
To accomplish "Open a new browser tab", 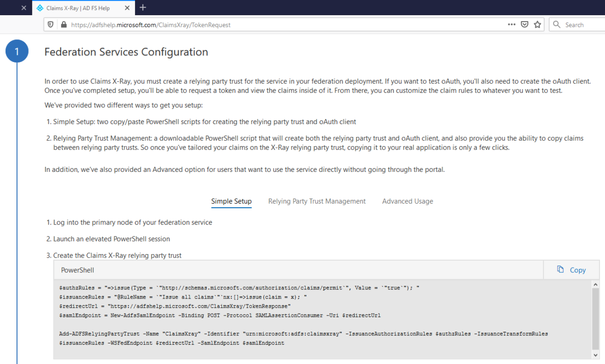I will tap(143, 8).
